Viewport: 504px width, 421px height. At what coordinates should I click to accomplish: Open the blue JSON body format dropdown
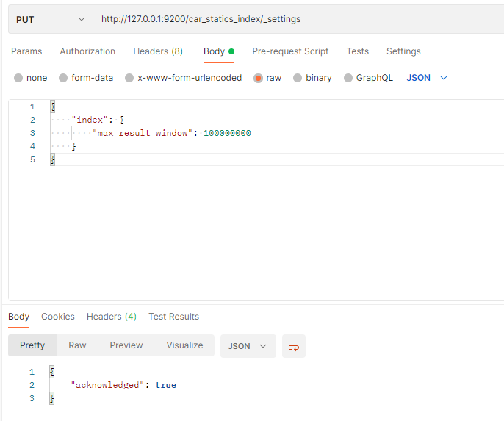(427, 78)
